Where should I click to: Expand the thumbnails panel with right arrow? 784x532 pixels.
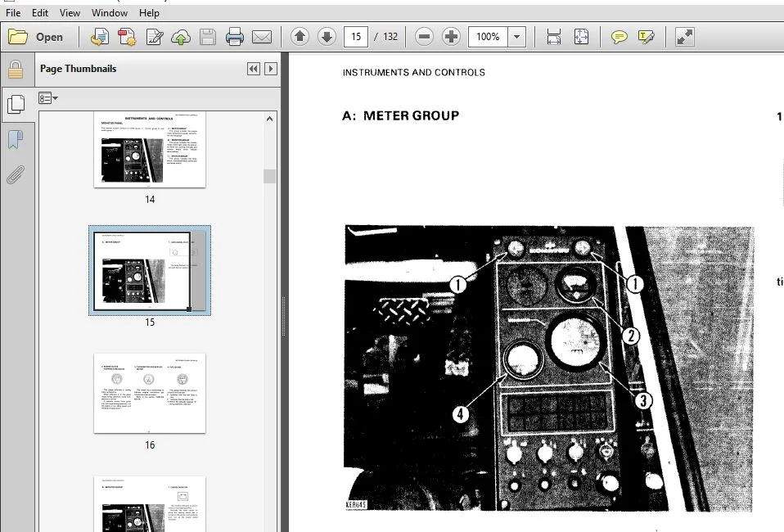(271, 69)
